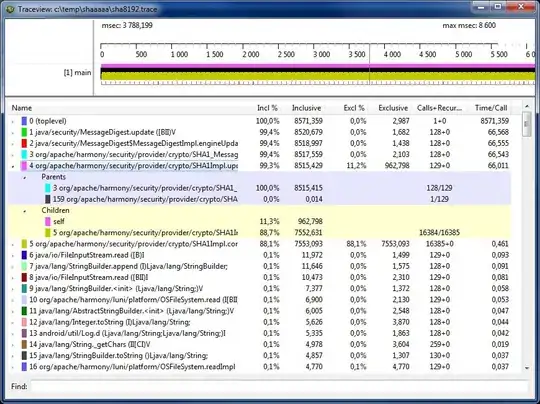Click the scroll up arrow of profile table
Viewport: 540px width, 404px height.
(x=527, y=106)
